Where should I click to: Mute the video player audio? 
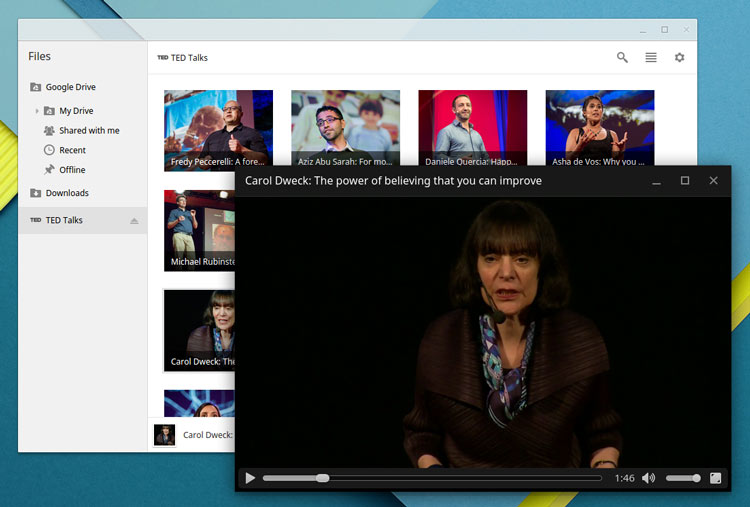[x=649, y=478]
